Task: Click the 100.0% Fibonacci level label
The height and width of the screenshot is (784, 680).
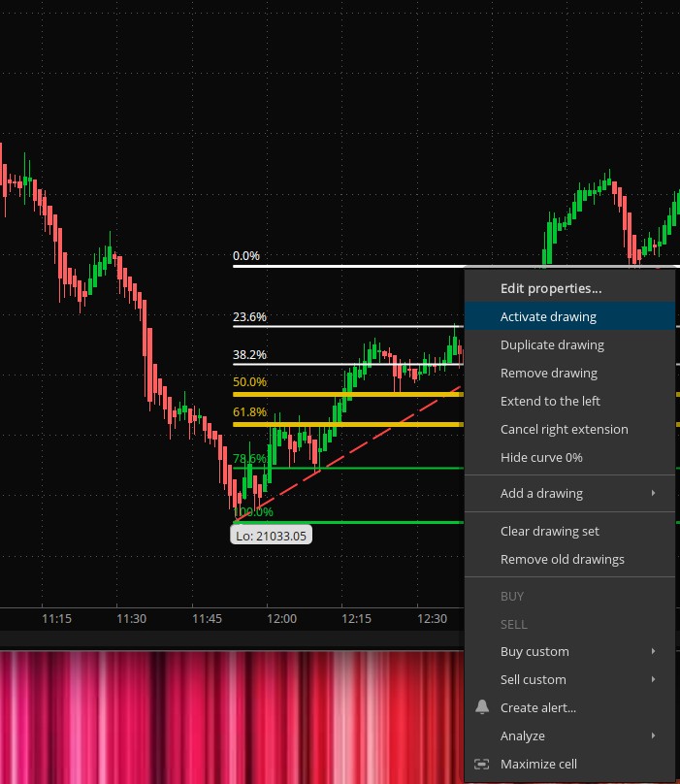Action: click(x=253, y=512)
